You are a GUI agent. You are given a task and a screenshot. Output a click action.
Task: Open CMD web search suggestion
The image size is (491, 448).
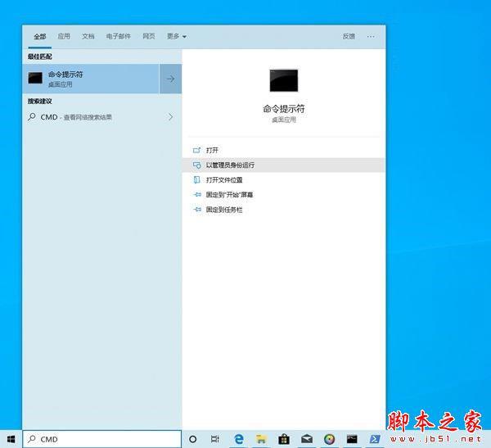coord(101,117)
